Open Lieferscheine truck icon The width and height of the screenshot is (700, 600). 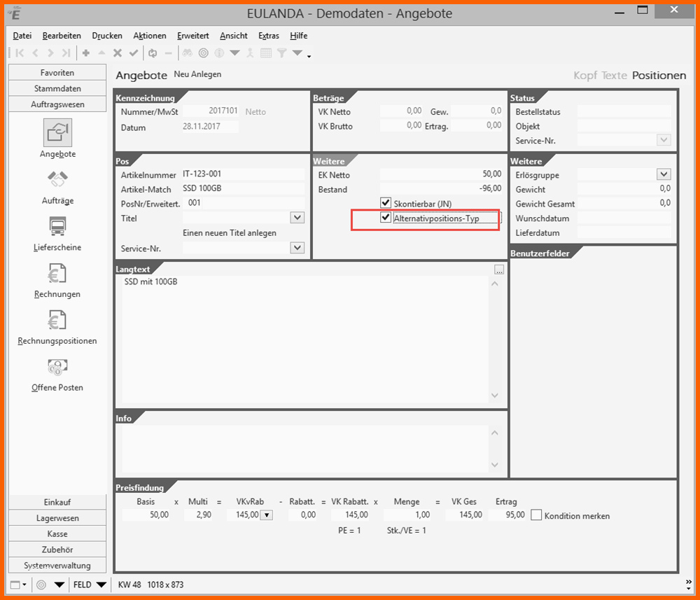pos(57,226)
